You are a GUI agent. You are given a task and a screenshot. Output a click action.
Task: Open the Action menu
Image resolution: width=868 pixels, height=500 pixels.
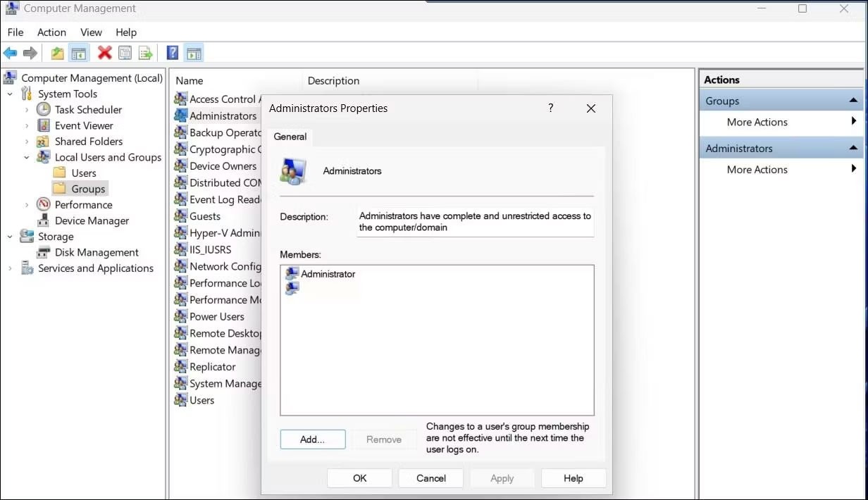pyautogui.click(x=51, y=32)
